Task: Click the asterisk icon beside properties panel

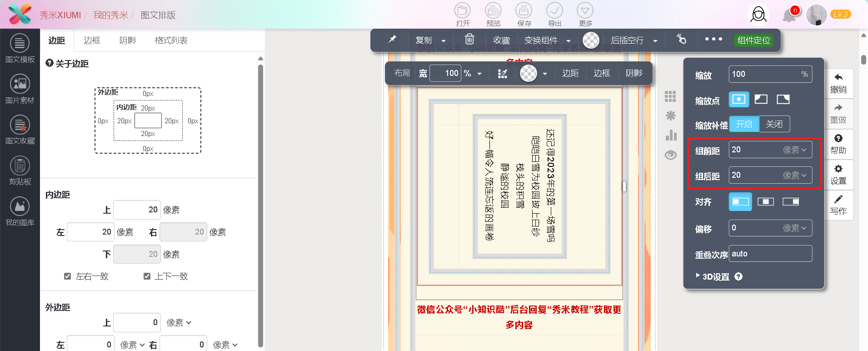Action: coord(670,115)
